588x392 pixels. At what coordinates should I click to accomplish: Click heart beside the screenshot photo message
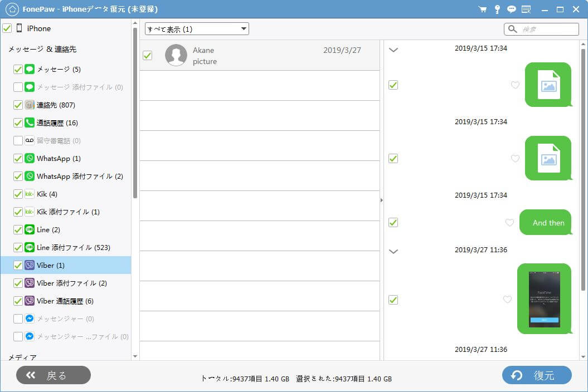point(507,299)
